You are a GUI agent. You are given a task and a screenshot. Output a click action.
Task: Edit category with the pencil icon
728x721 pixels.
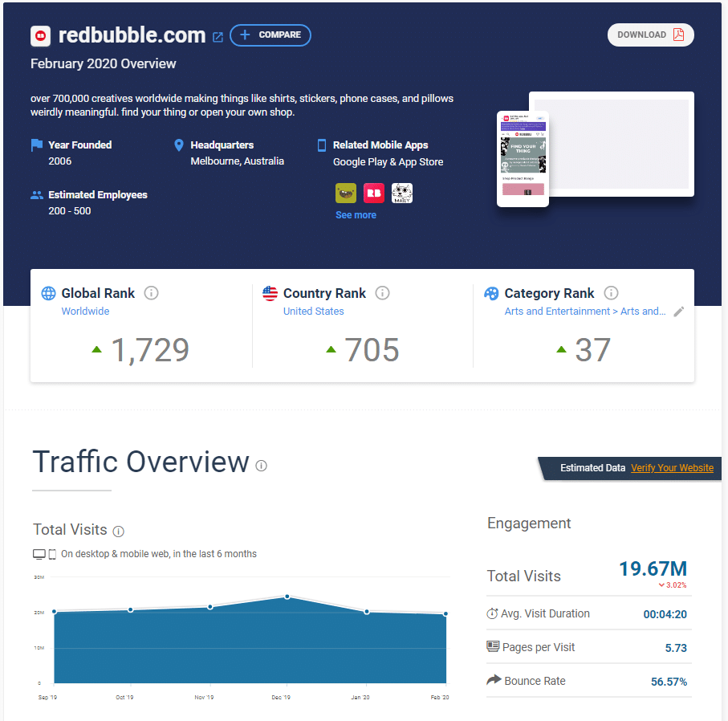click(679, 312)
